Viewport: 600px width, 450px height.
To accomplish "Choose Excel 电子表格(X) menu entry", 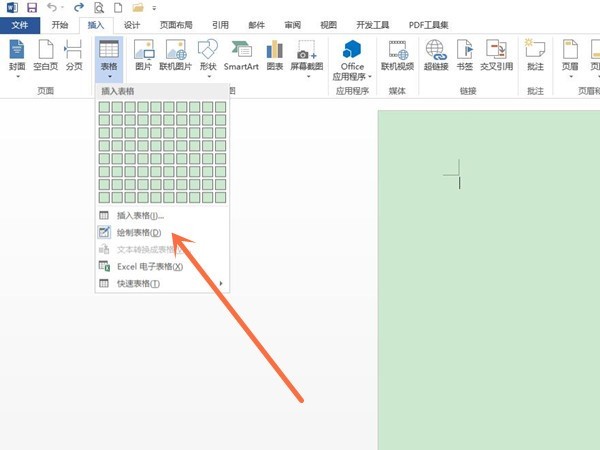I will pyautogui.click(x=162, y=267).
